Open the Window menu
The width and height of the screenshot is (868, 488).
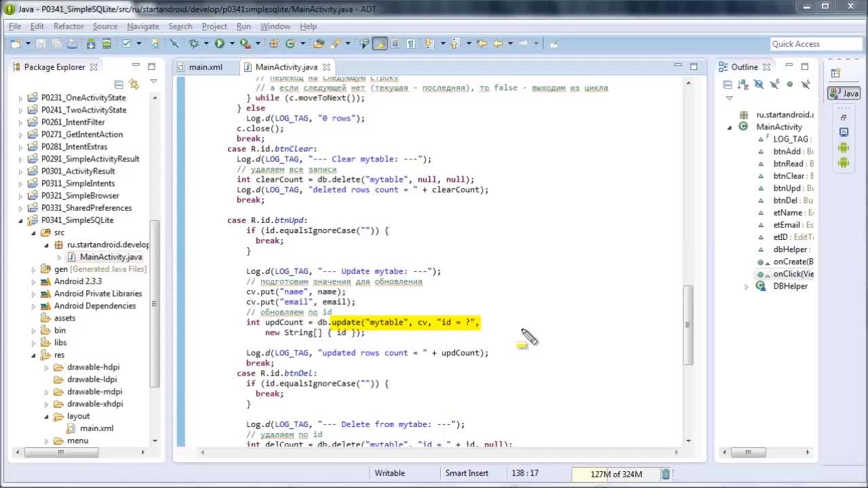pyautogui.click(x=275, y=26)
